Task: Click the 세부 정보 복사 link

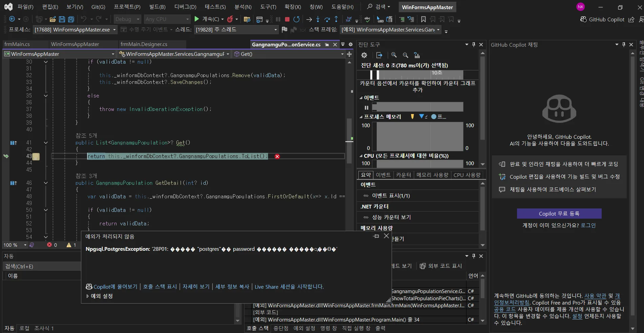Action: [x=232, y=287]
